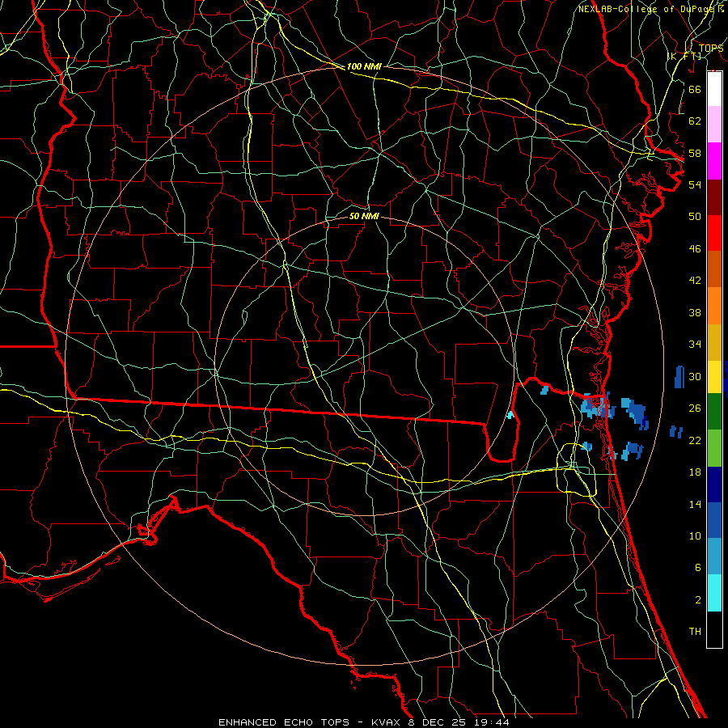728x728 pixels.
Task: Click the cyan legend swatch
Action: pos(714,593)
